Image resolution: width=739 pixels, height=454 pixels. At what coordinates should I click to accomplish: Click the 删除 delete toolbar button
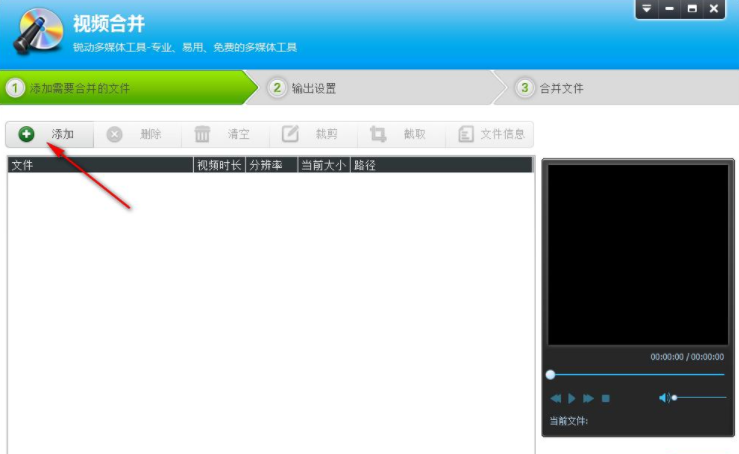click(x=137, y=134)
